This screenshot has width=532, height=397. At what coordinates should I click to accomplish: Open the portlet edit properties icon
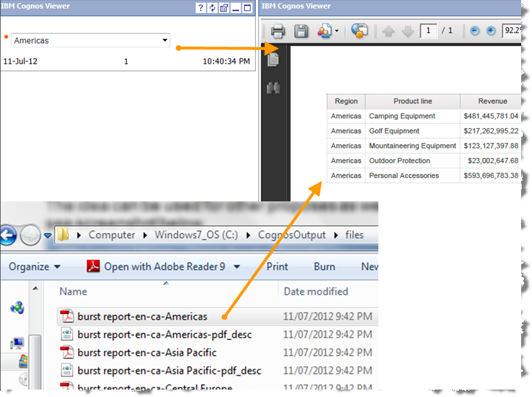[x=224, y=8]
